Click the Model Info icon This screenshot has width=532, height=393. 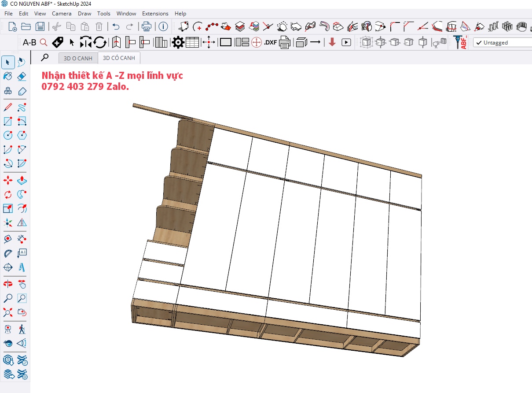pyautogui.click(x=163, y=26)
